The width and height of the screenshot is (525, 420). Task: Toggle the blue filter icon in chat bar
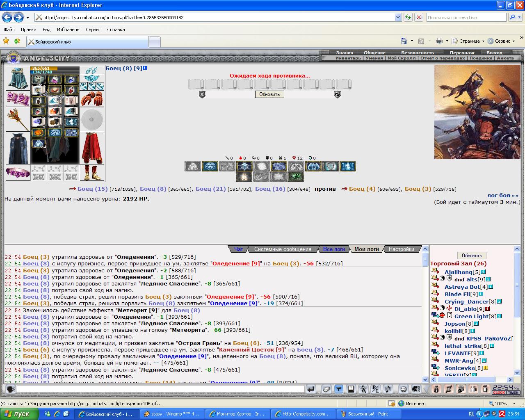point(338,389)
